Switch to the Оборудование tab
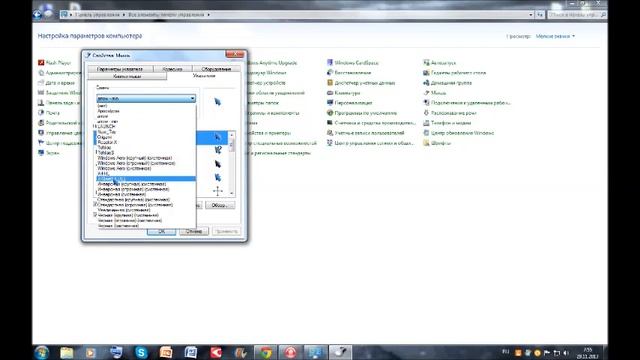 [x=216, y=69]
